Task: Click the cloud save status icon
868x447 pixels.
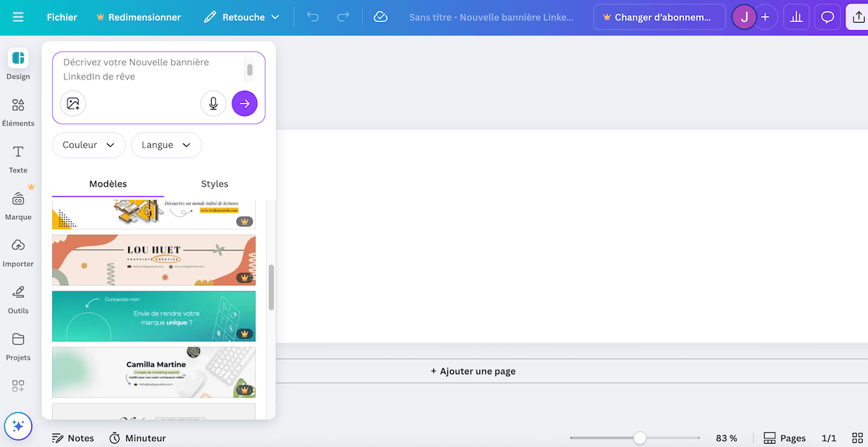Action: click(381, 17)
